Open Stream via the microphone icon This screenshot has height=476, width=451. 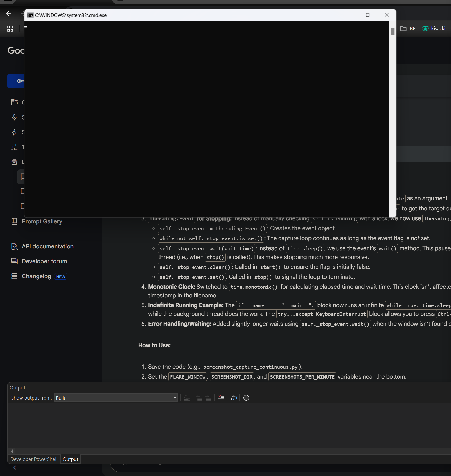(14, 117)
